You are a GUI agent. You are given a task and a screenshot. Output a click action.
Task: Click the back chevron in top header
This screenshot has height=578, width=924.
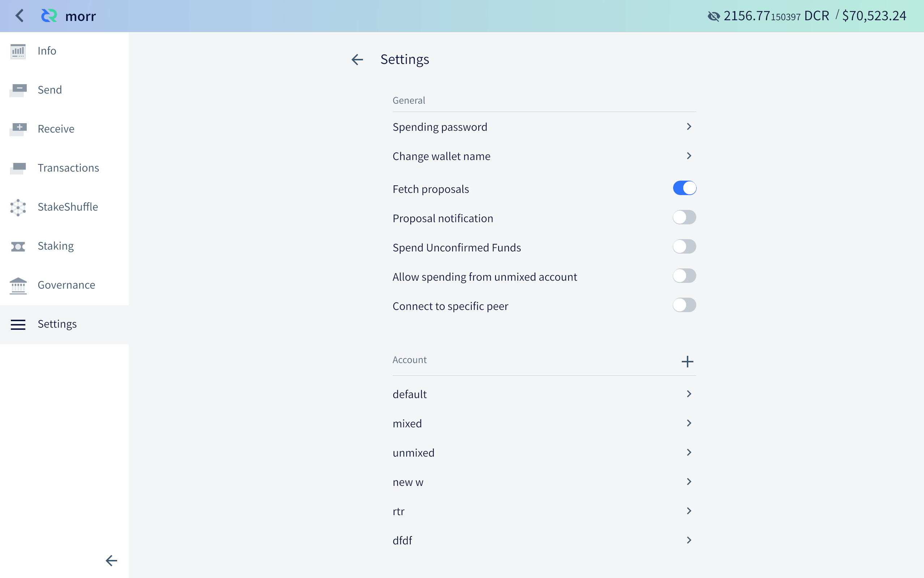tap(20, 16)
